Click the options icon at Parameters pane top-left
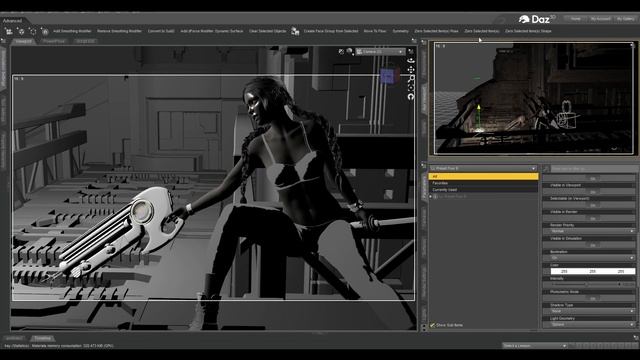 [x=424, y=165]
